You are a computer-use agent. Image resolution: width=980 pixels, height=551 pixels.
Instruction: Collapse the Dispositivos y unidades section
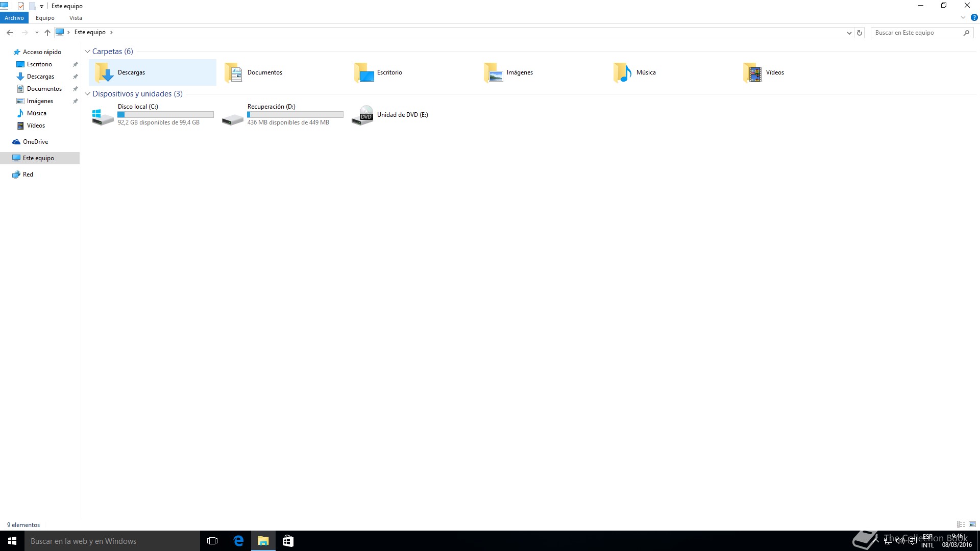click(87, 94)
